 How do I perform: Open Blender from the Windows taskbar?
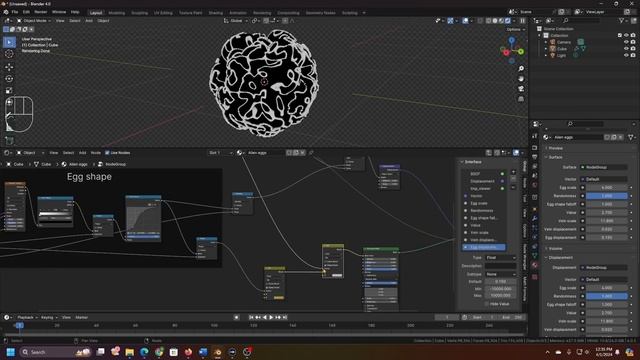coord(218,352)
